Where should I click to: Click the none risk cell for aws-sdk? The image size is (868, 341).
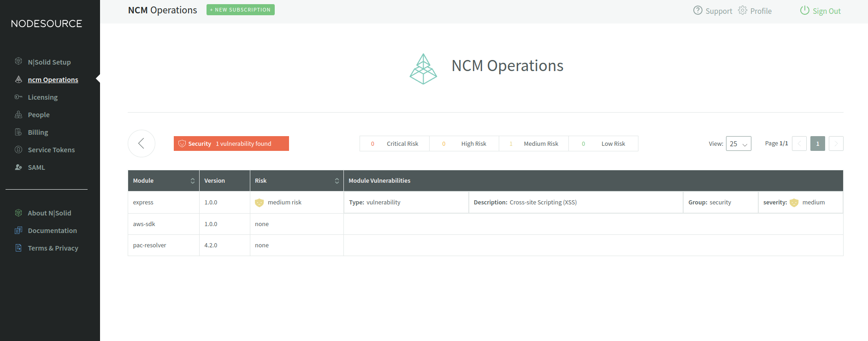tap(297, 224)
